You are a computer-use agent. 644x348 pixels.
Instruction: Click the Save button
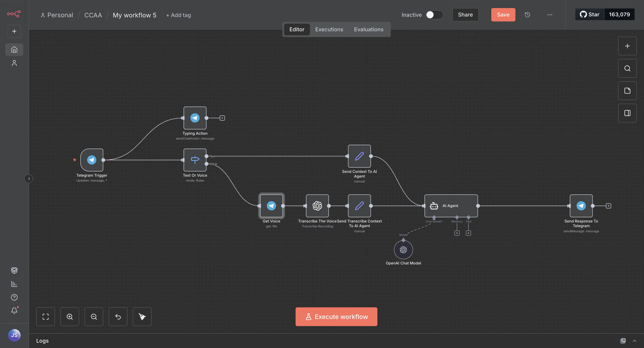click(503, 15)
